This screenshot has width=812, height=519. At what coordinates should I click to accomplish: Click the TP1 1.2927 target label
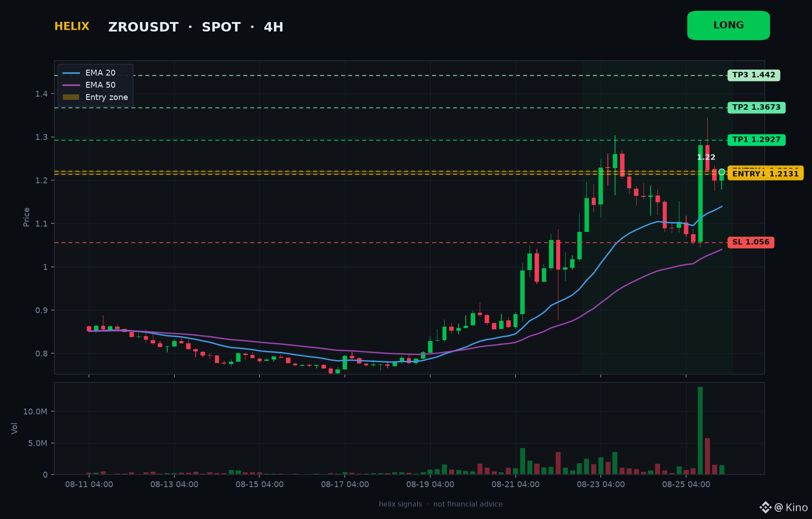(x=756, y=140)
